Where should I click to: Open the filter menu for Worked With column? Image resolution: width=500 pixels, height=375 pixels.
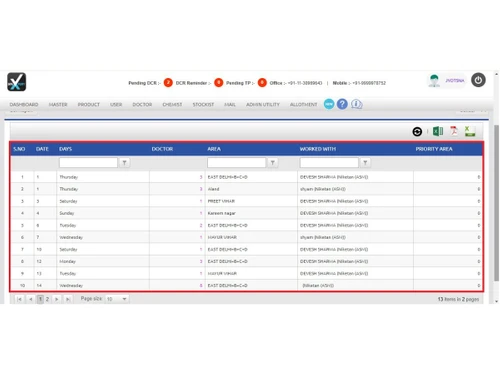click(365, 163)
